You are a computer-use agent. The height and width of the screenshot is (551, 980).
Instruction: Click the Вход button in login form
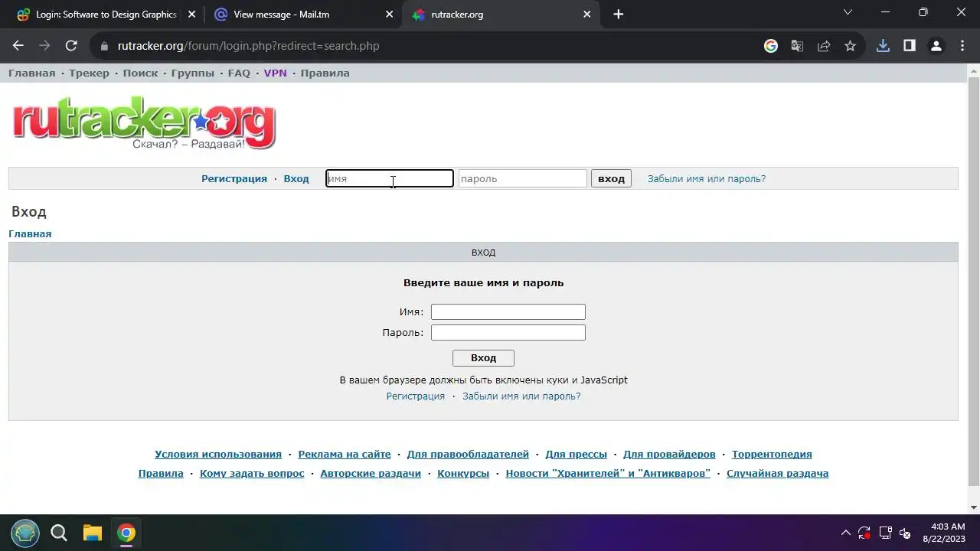tap(483, 357)
